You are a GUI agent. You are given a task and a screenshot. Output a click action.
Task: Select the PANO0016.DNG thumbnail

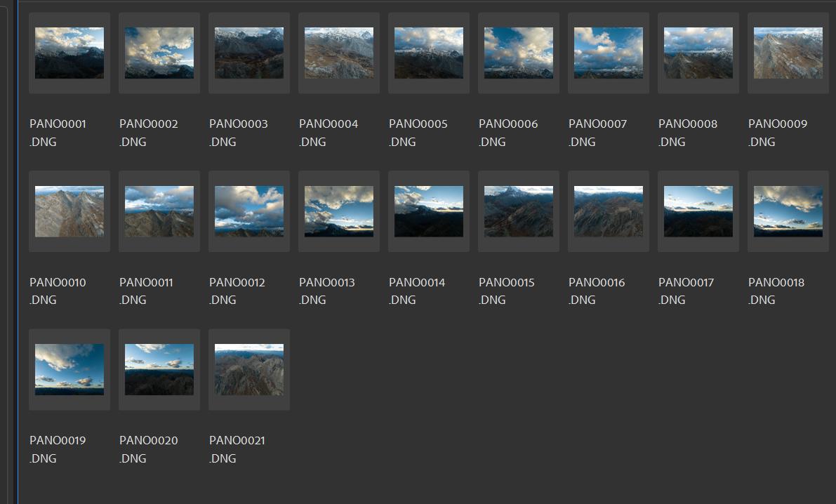click(x=609, y=211)
